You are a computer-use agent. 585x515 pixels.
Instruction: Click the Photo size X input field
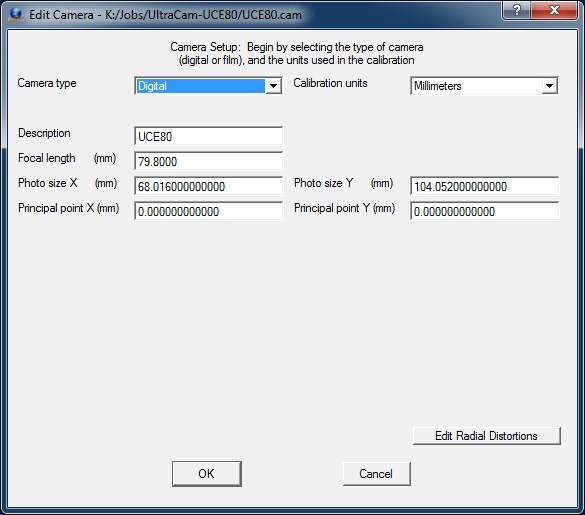pos(208,186)
